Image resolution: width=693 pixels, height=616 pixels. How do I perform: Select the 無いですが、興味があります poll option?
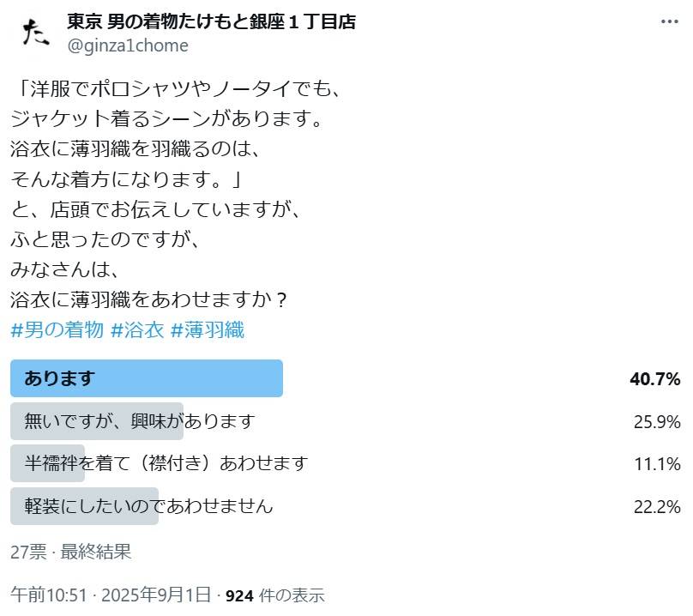140,421
